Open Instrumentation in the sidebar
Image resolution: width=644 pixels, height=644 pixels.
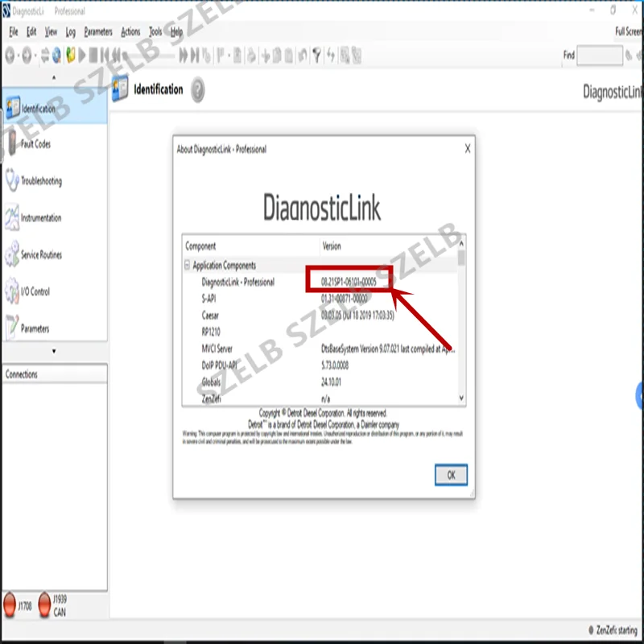(55, 217)
